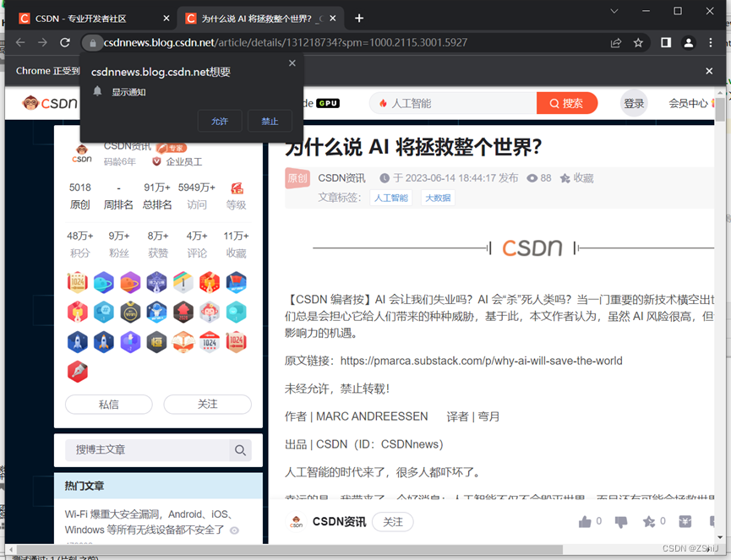Click the 收藏 star near publish date
The height and width of the screenshot is (560, 731).
click(576, 178)
